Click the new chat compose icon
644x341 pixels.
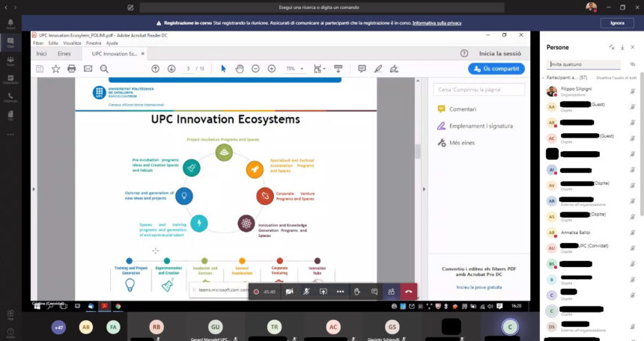point(130,7)
